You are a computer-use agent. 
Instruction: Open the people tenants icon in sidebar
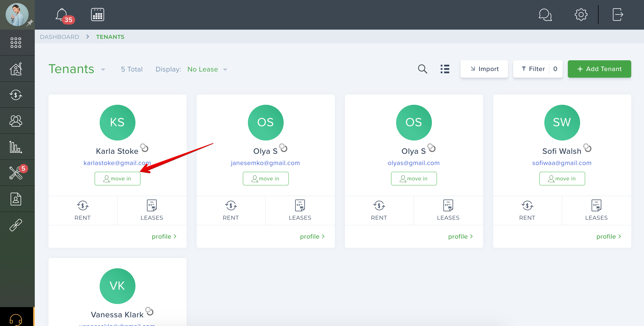[x=16, y=121]
